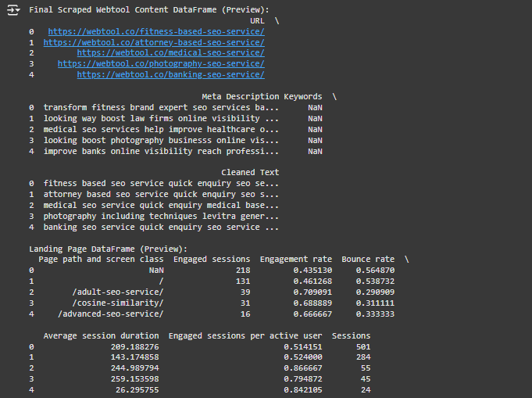This screenshot has width=532, height=398.
Task: Open the banking-seo-service URL link
Action: point(170,75)
